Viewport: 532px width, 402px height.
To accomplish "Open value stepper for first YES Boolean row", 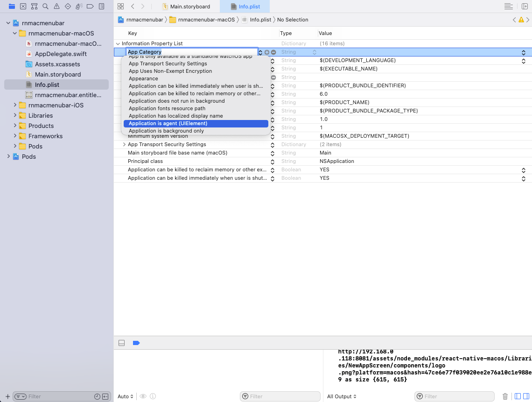I will 524,170.
